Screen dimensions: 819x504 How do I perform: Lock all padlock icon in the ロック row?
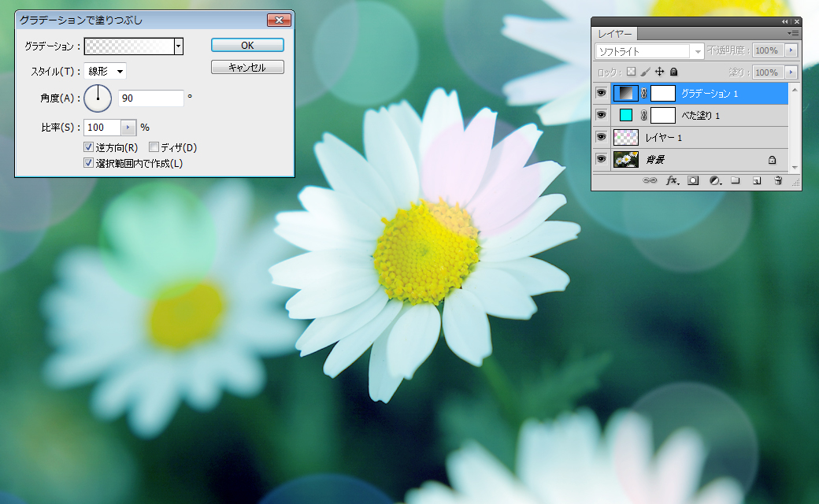(x=674, y=72)
